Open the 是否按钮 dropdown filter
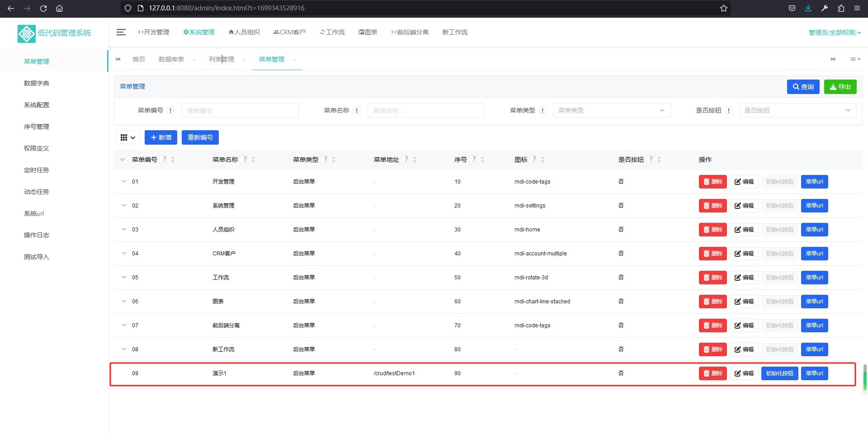 (x=797, y=110)
